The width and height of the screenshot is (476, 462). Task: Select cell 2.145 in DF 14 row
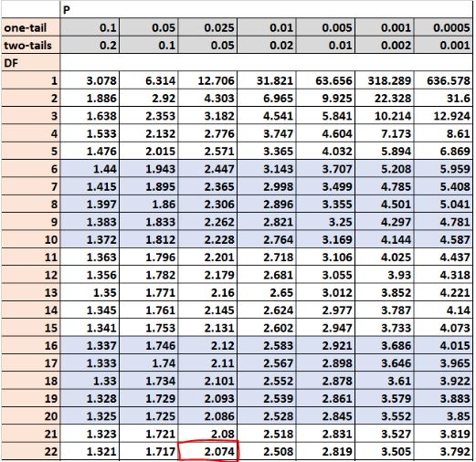pyautogui.click(x=207, y=310)
